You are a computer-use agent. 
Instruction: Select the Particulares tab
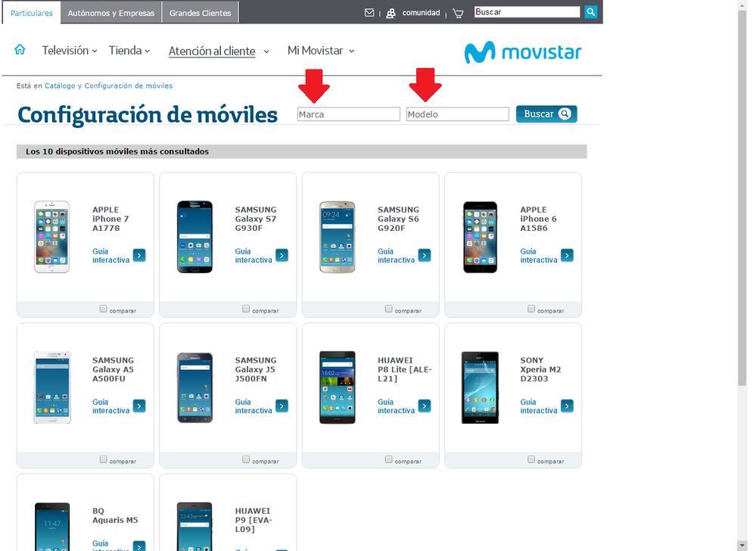tap(30, 12)
